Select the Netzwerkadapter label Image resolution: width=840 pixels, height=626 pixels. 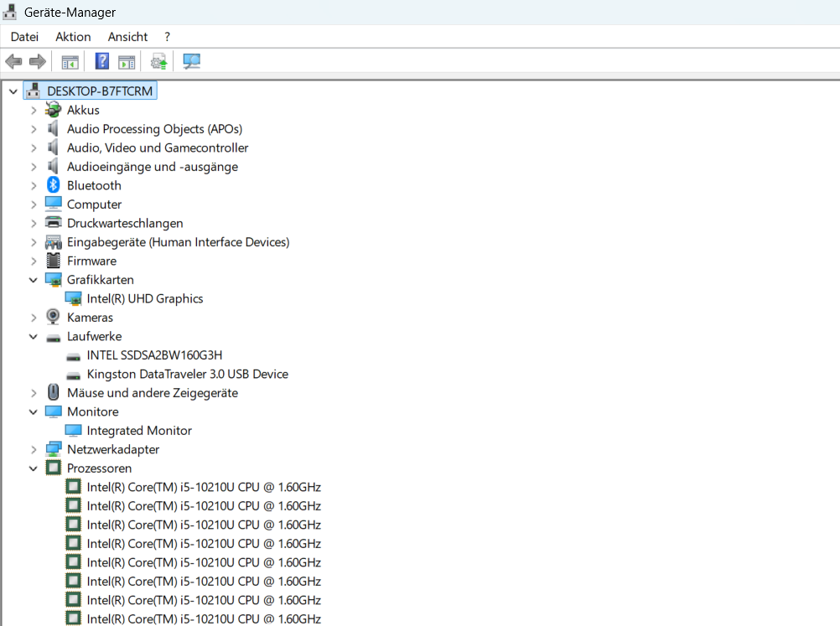[113, 449]
